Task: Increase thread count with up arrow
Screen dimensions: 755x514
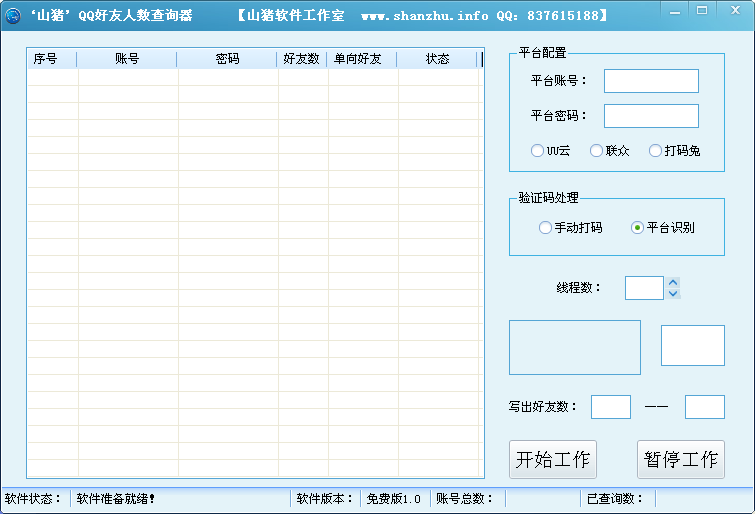Action: (673, 283)
